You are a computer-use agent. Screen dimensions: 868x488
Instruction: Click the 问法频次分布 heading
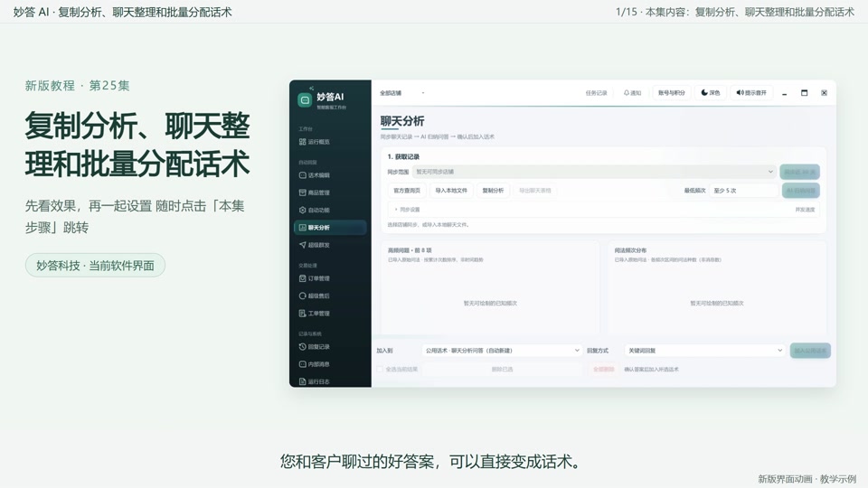pos(630,250)
